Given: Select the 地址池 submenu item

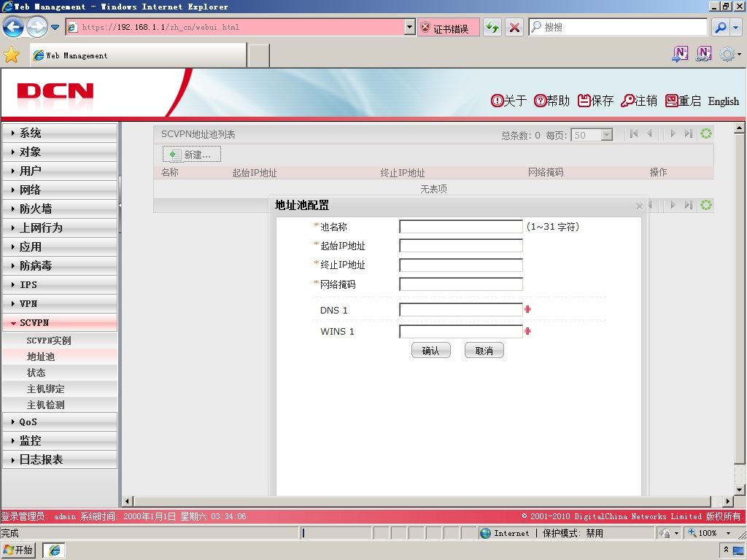Looking at the screenshot, I should point(60,357).
